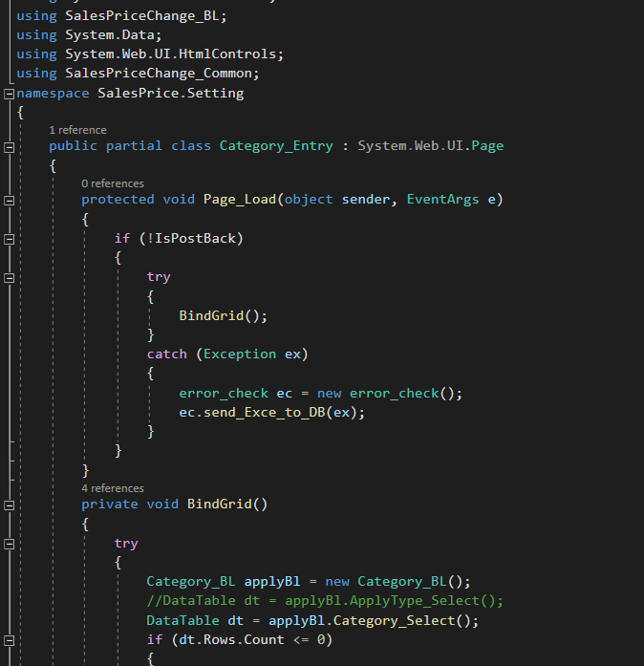Click the DataTable type in dt declaration
This screenshot has height=666, width=644.
click(182, 620)
